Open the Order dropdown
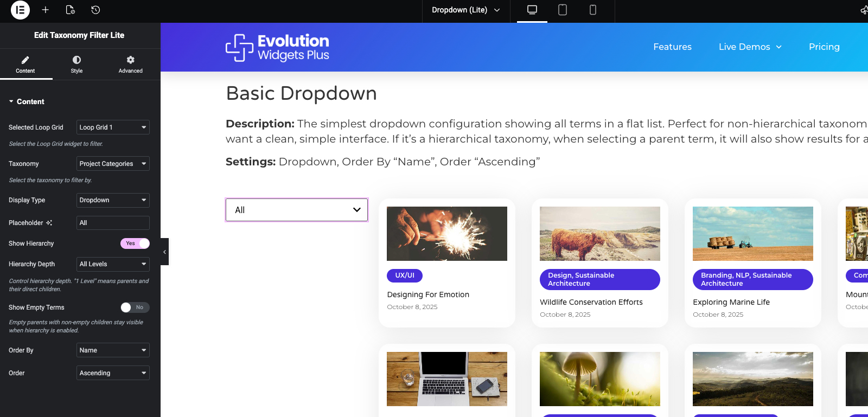868x417 pixels. click(113, 373)
